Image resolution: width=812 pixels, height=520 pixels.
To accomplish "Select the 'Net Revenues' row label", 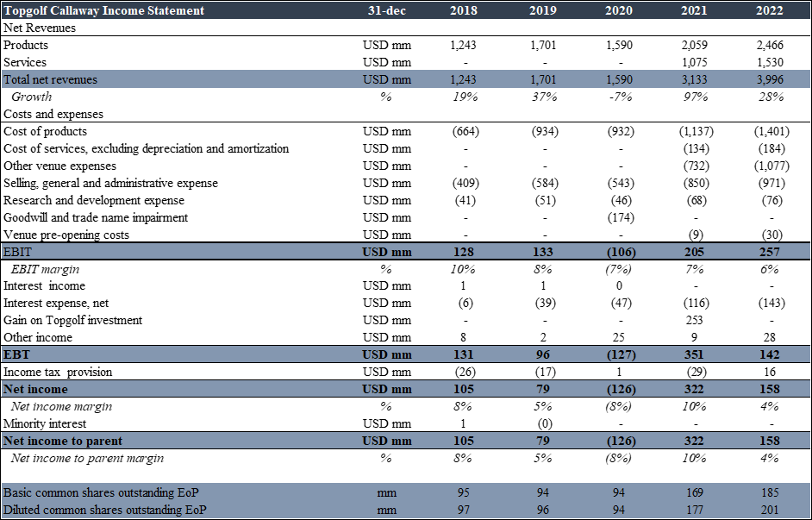I will point(40,28).
